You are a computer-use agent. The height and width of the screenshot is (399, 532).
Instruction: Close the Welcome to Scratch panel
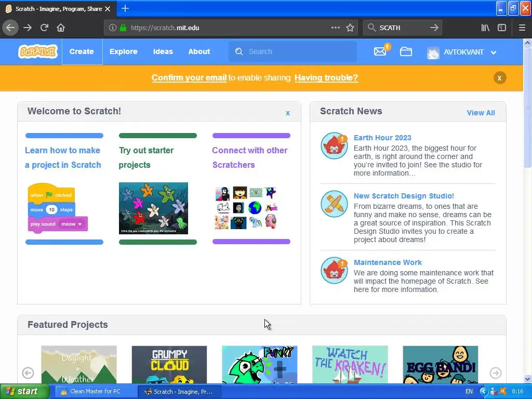tap(288, 113)
